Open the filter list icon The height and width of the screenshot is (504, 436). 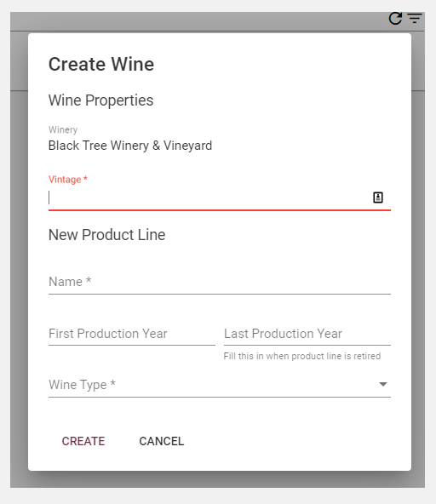pyautogui.click(x=415, y=19)
